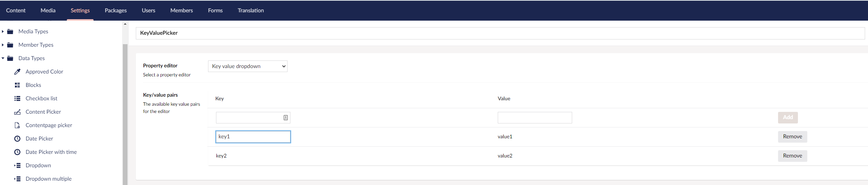Click the Blocks grid icon
Screen dimensions: 868x185
coord(17,85)
